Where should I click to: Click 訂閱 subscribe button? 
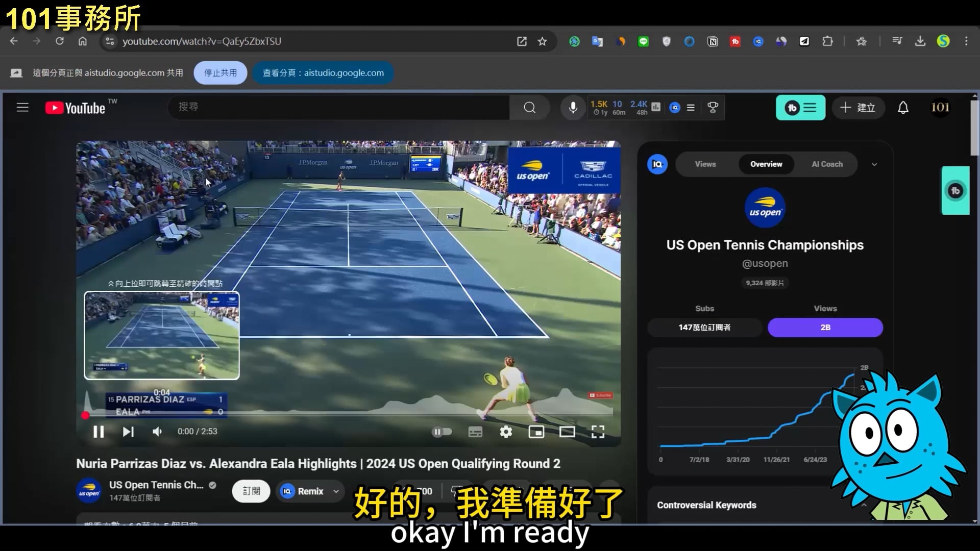click(251, 491)
